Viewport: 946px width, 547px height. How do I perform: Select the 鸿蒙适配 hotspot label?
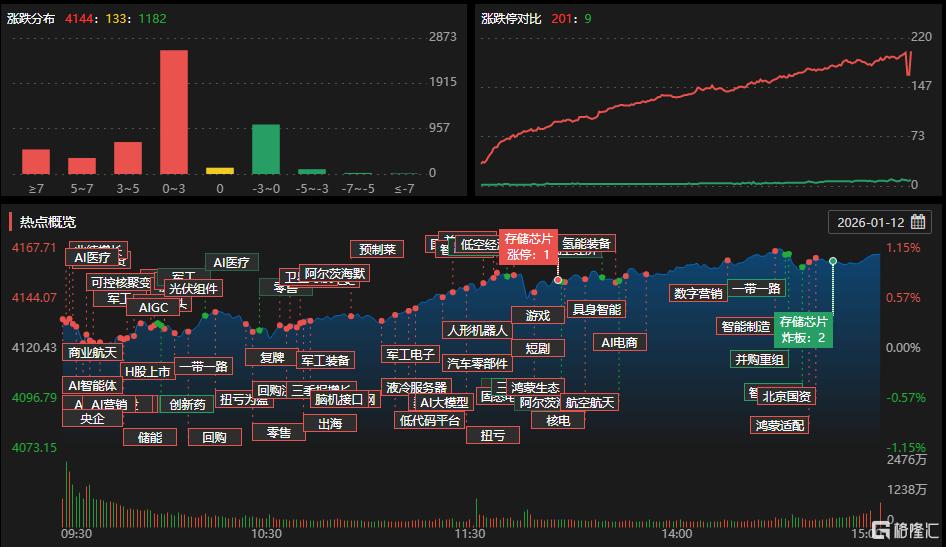(779, 425)
